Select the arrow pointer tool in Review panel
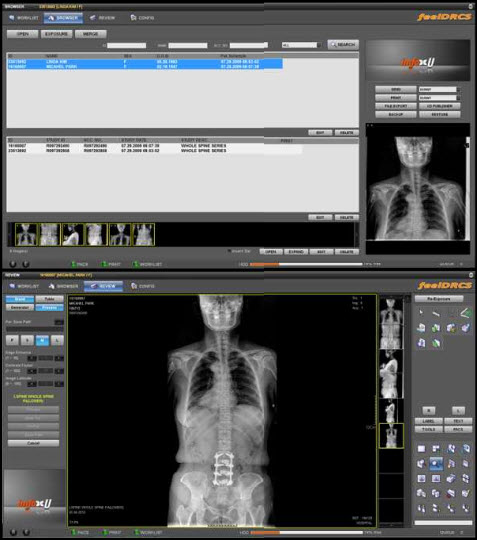The image size is (477, 540). 421,313
